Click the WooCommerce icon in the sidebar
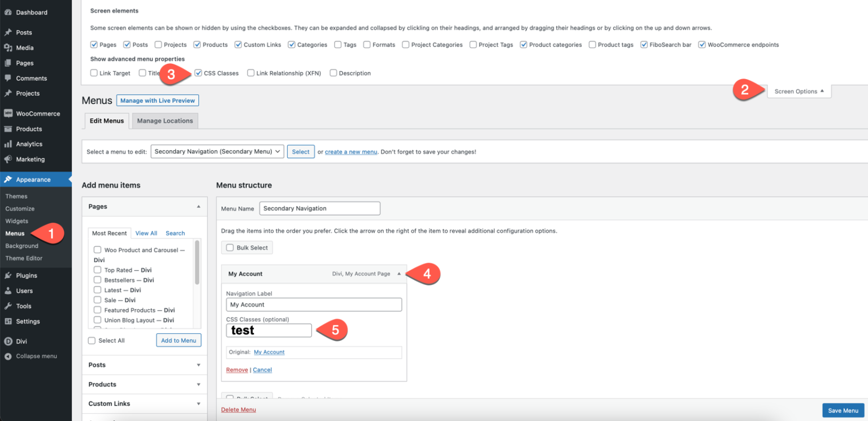 (8, 114)
